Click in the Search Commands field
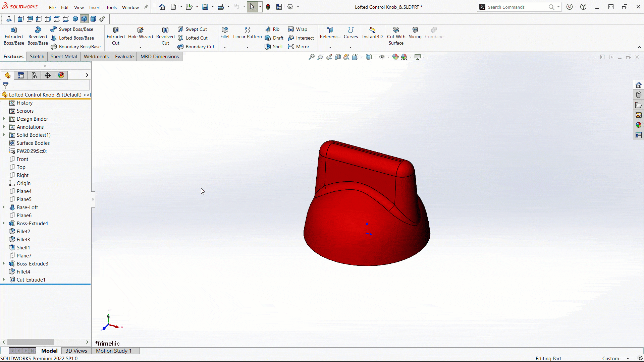644x362 pixels. pyautogui.click(x=517, y=7)
